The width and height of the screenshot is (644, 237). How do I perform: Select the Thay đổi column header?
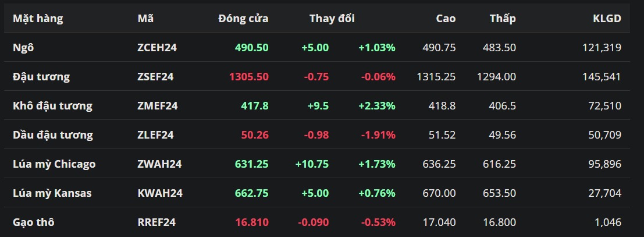click(x=332, y=18)
